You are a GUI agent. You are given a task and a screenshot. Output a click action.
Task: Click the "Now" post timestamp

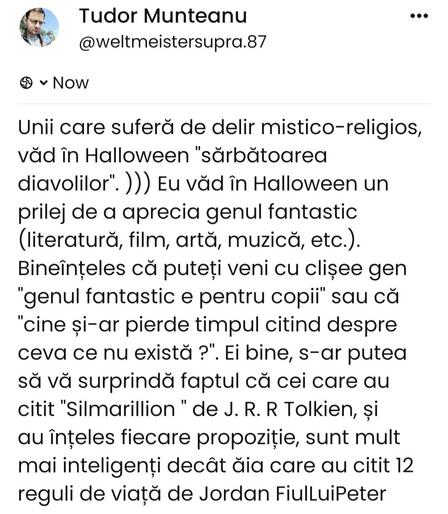coord(71,83)
